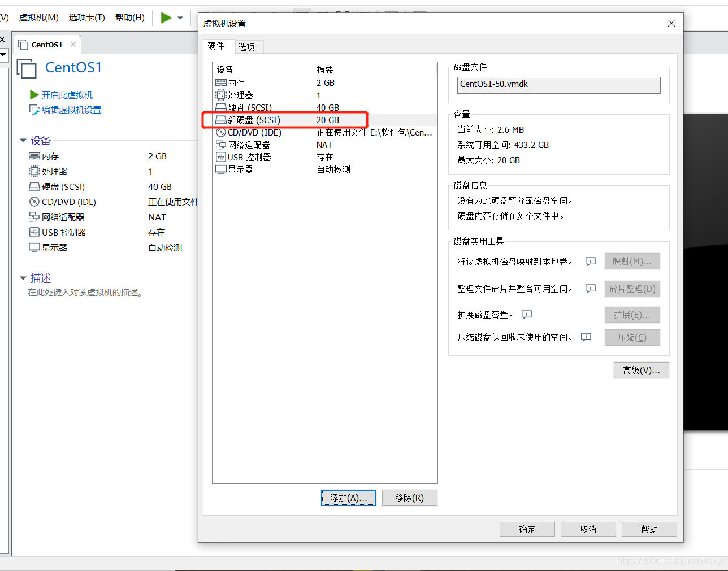Image resolution: width=728 pixels, height=571 pixels.
Task: Click the 帮助 button in dialog
Action: pos(649,529)
